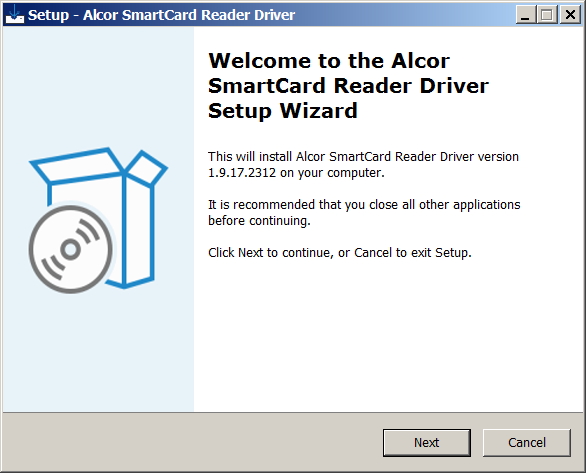Cancel the Alcor driver setup
This screenshot has width=586, height=473.
[x=527, y=442]
